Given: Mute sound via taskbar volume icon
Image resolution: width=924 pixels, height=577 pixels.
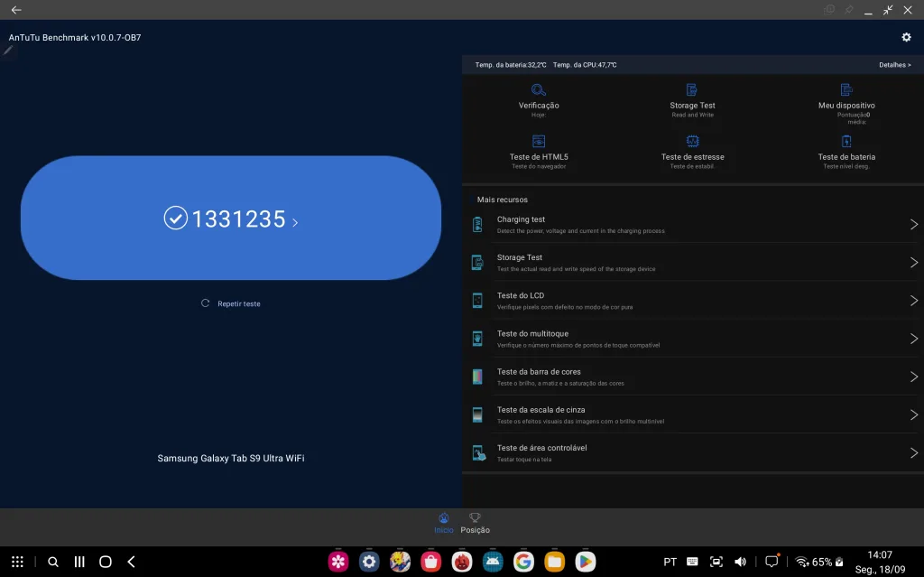Looking at the screenshot, I should click(741, 562).
